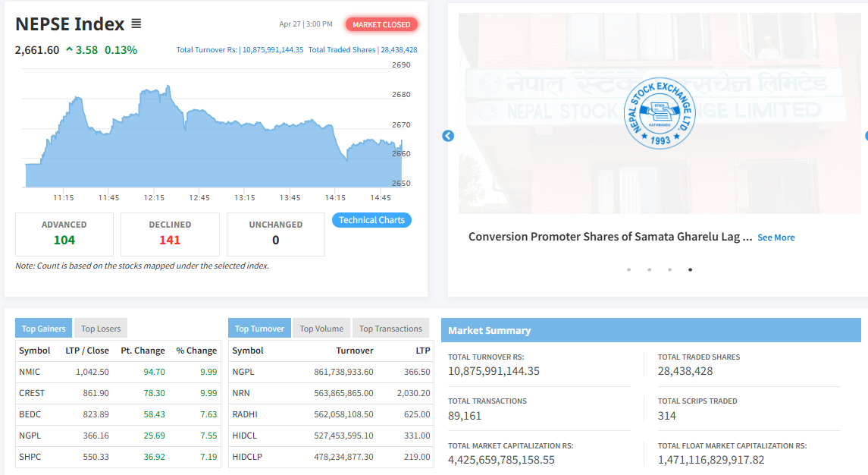Open NMIC symbol in Top Gainers

point(30,372)
